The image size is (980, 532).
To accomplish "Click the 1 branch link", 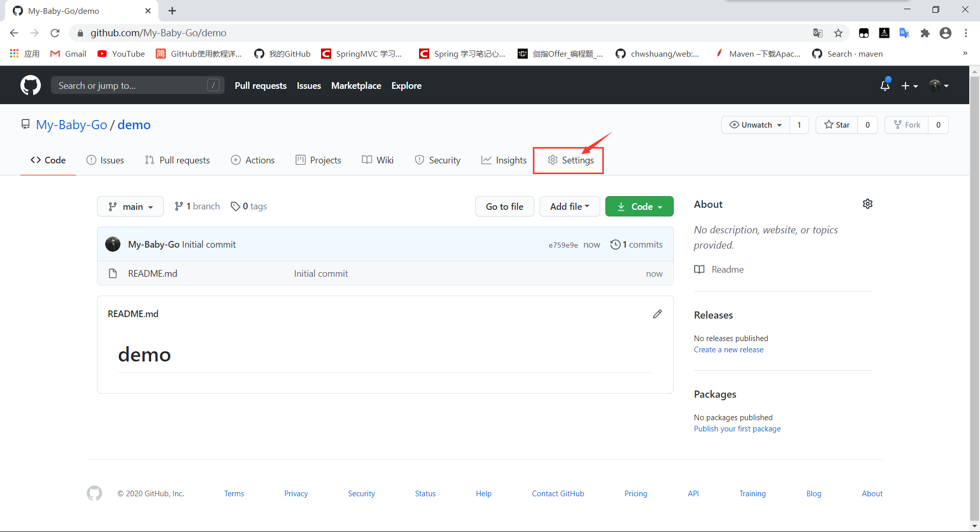I will (x=197, y=206).
